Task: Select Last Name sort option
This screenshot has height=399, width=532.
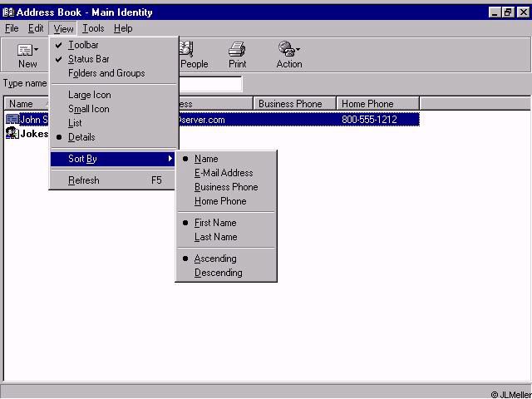Action: tap(215, 237)
